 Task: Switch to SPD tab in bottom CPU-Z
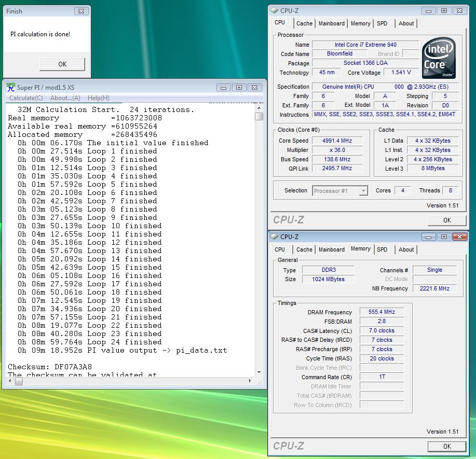pyautogui.click(x=382, y=249)
